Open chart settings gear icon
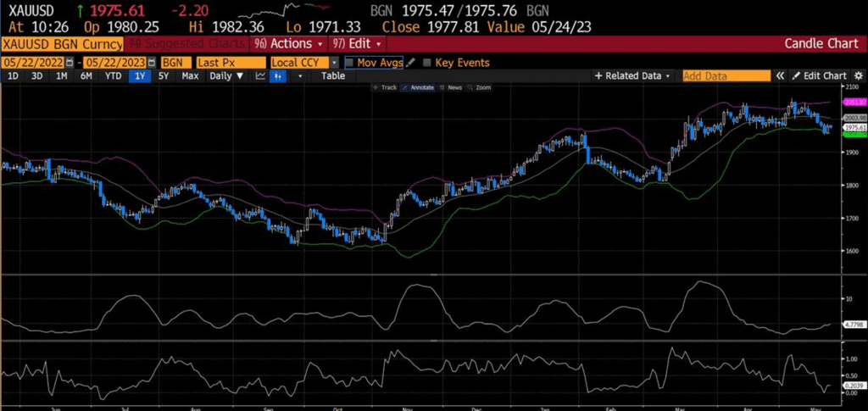The height and width of the screenshot is (411, 868). 859,76
